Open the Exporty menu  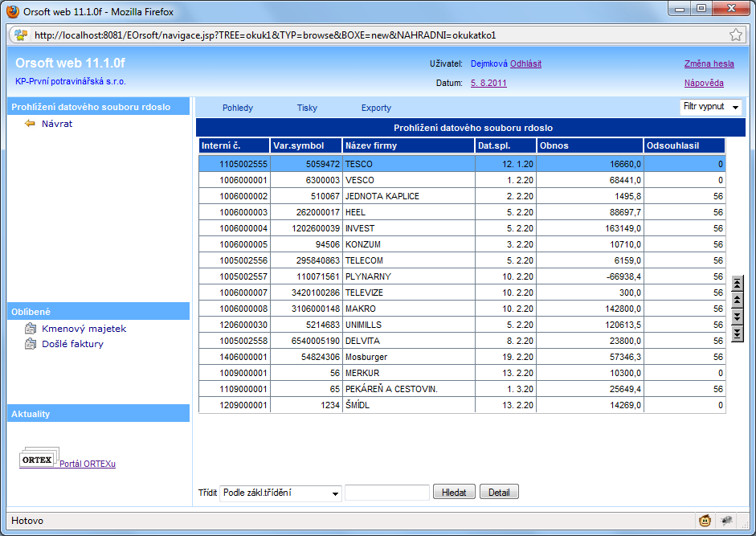[376, 108]
